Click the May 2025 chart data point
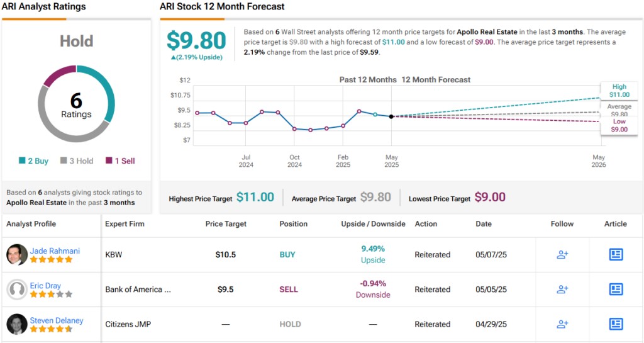644x343 pixels. 391,116
